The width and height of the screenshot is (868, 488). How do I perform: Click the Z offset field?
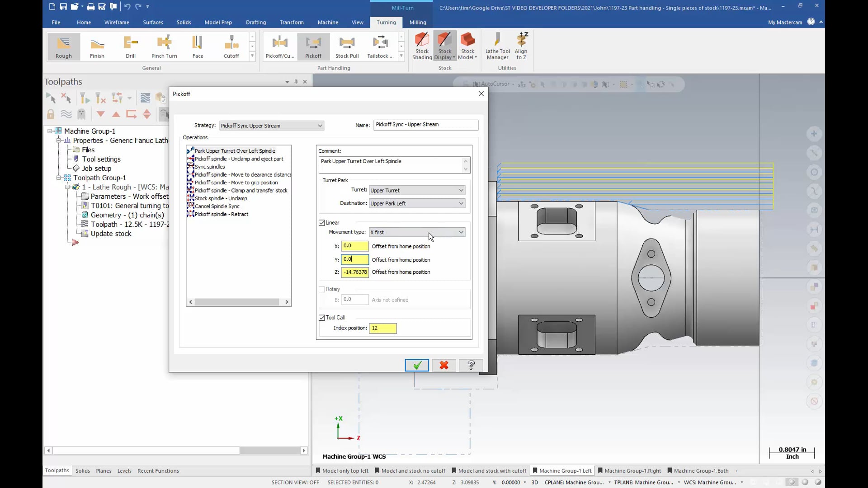[355, 272]
